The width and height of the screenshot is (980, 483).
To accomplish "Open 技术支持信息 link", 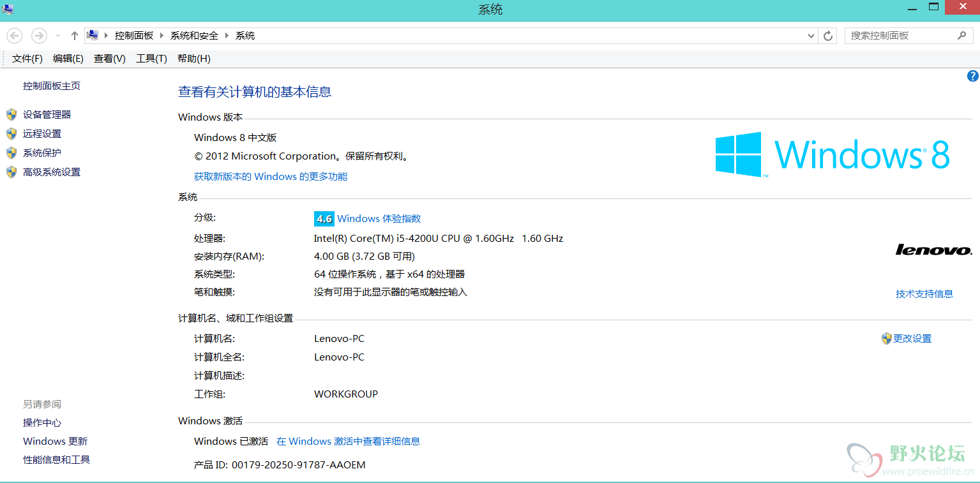I will click(924, 294).
